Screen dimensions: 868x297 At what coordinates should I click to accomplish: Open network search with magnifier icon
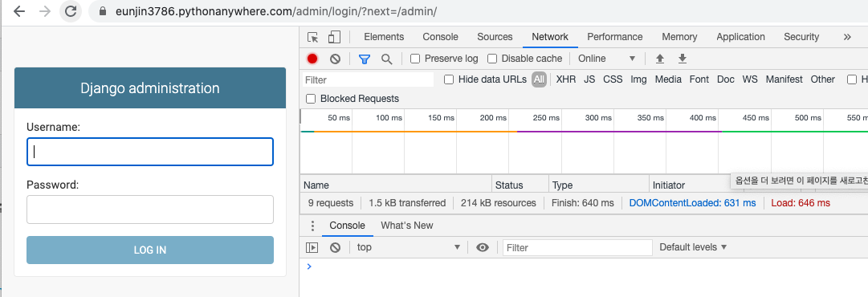[x=387, y=59]
